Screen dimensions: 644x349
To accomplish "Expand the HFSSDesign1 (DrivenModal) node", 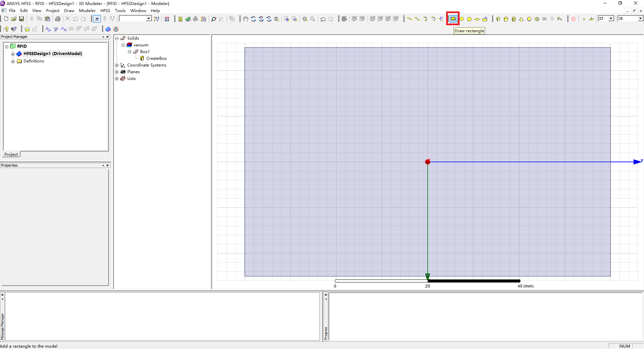I will click(x=13, y=54).
